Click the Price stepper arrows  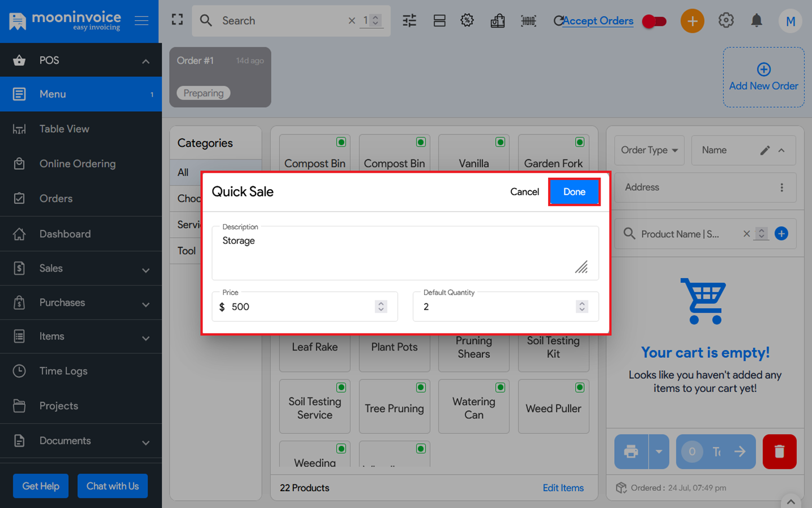pos(381,306)
